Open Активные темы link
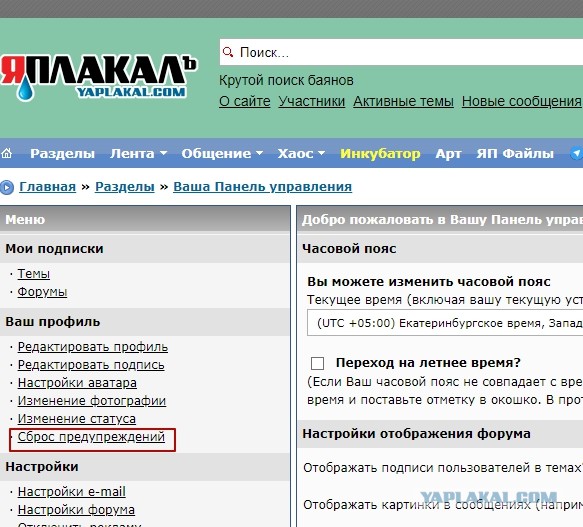Image resolution: width=583 pixels, height=527 pixels. pos(403,101)
